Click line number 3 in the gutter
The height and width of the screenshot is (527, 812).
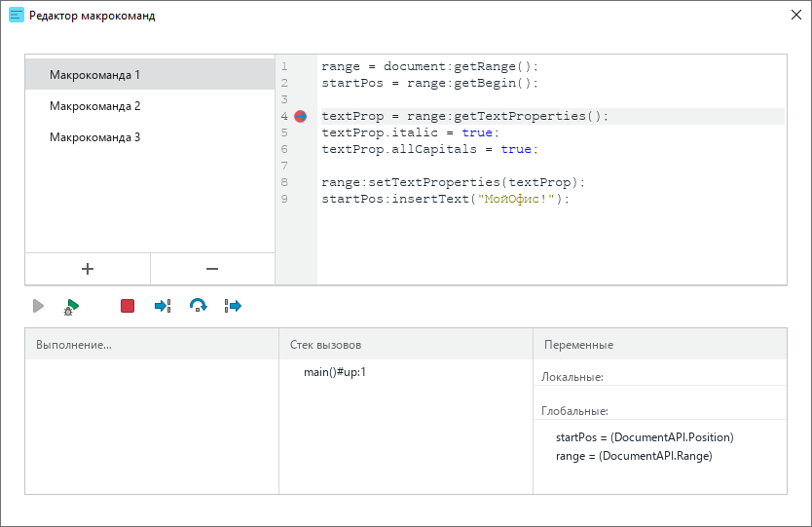tap(284, 99)
